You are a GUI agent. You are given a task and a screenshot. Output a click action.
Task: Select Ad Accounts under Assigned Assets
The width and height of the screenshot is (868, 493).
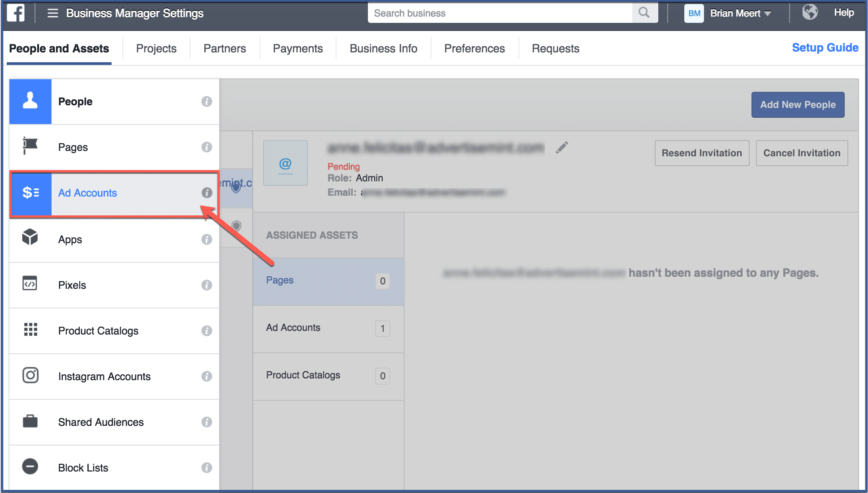(x=328, y=328)
